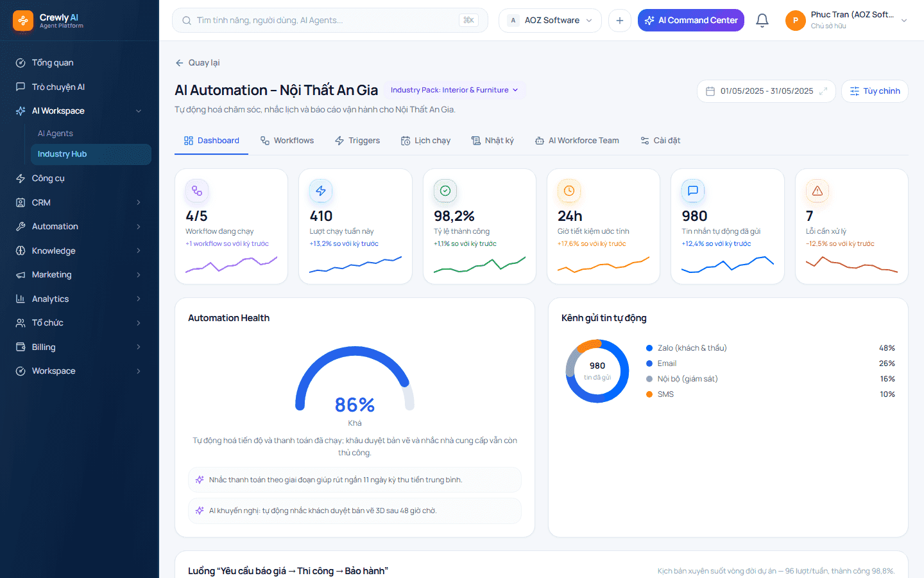Switch to the Lịch chạy tab

pos(425,141)
